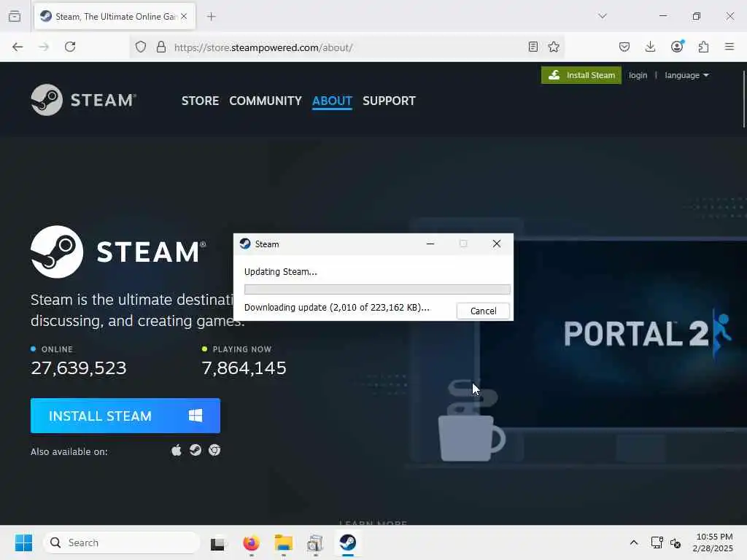Screen dimensions: 747x560
Task: Reload the current page
Action: (70, 47)
